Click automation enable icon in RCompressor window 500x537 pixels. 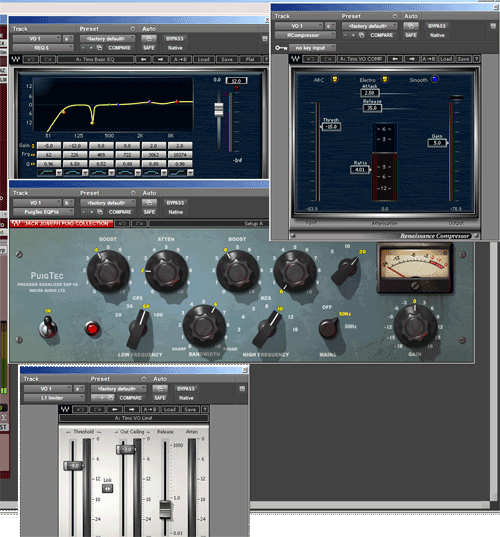tap(411, 26)
